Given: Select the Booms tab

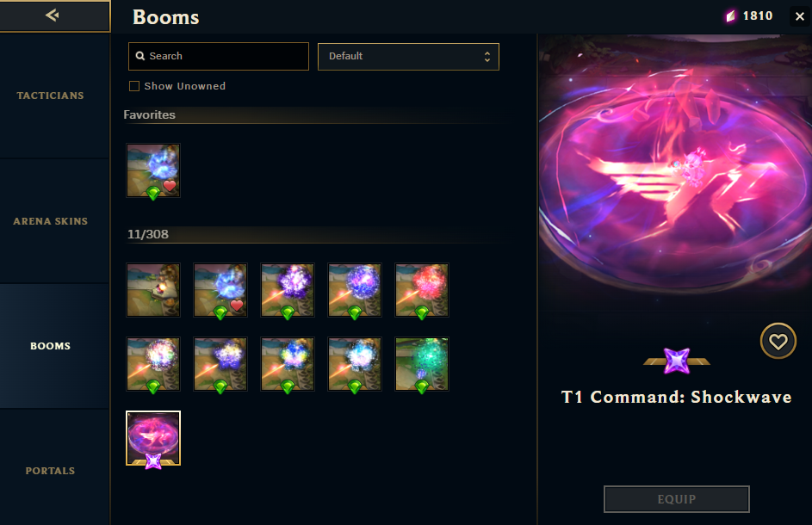Looking at the screenshot, I should tap(50, 346).
